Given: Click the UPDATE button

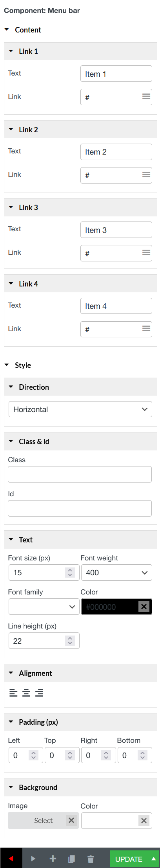Looking at the screenshot, I should 129,859.
